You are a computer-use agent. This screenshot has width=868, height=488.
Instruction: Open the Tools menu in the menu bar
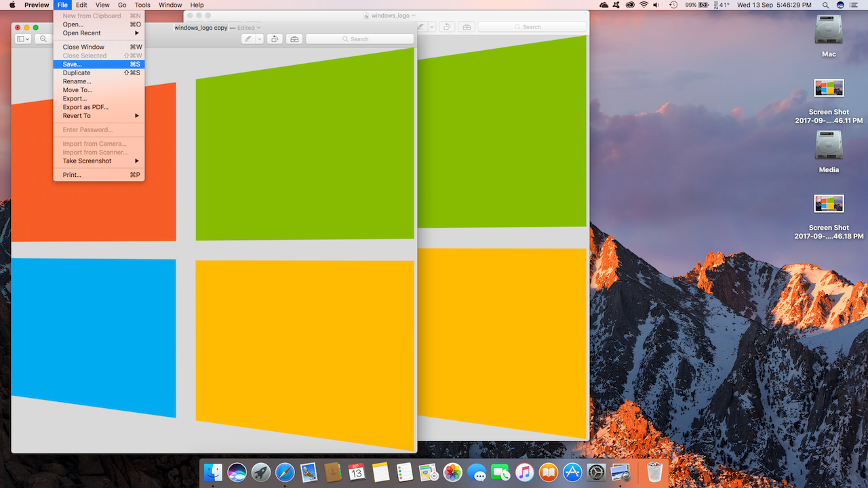tap(142, 5)
